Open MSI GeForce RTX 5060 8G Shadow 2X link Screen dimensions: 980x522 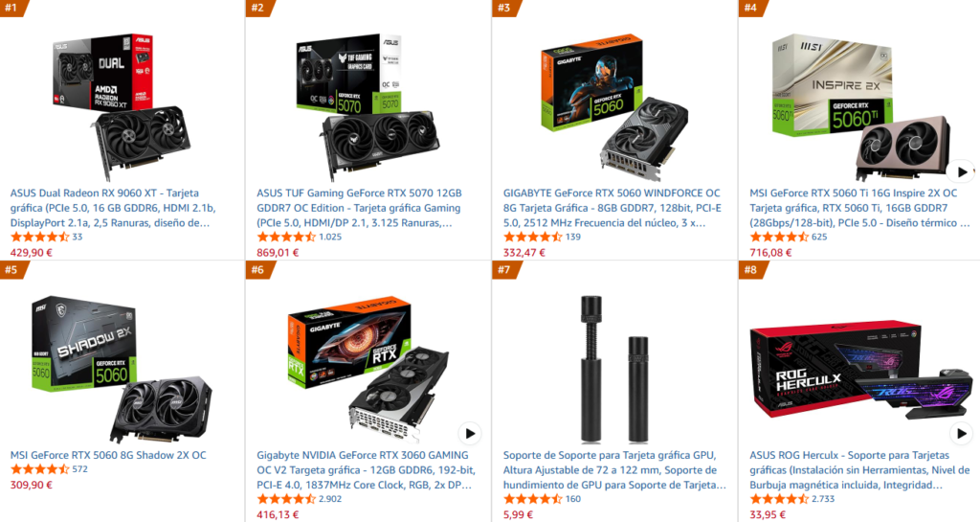coord(108,455)
